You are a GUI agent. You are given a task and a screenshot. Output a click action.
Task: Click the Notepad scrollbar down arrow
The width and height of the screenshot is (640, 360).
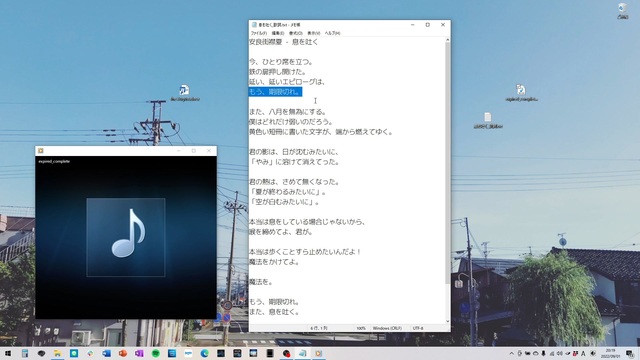coord(447,322)
